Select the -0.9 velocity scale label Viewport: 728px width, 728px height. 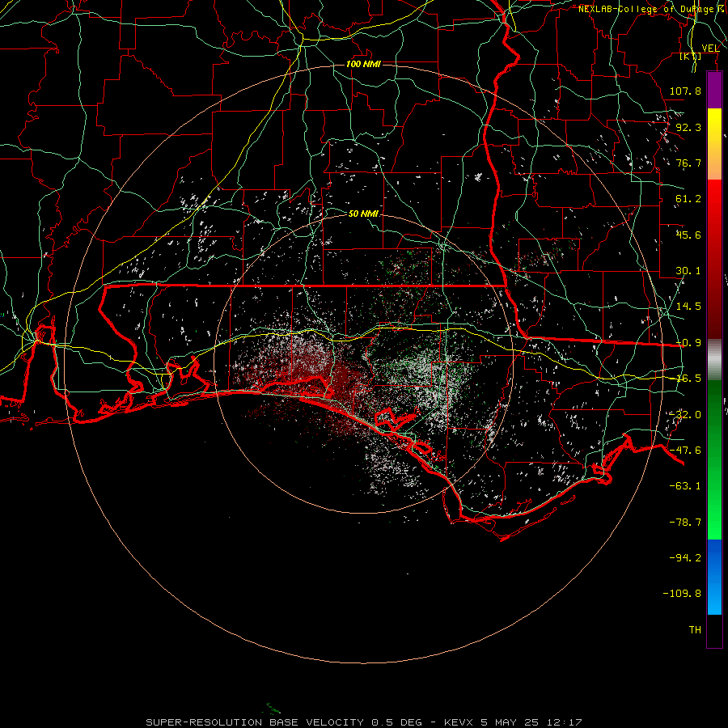tap(688, 343)
